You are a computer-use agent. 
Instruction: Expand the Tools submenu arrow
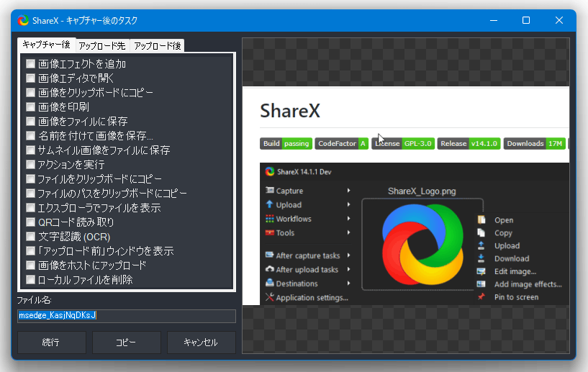coord(349,232)
